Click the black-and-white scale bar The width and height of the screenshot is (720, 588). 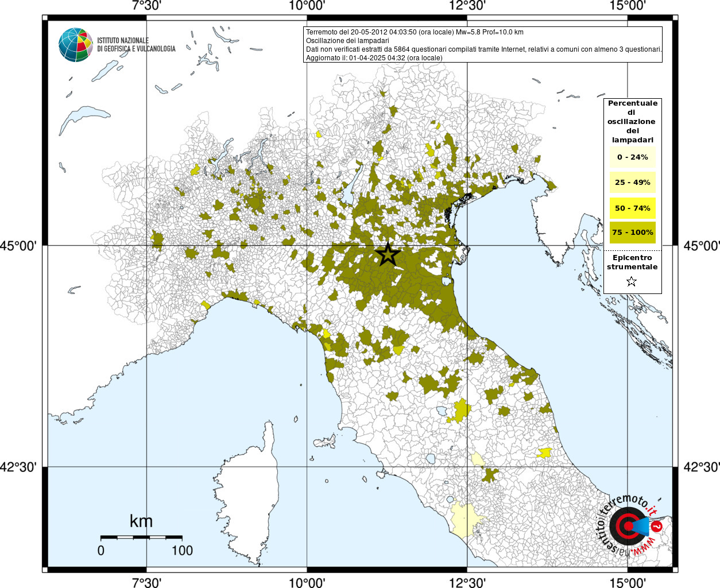coord(141,537)
